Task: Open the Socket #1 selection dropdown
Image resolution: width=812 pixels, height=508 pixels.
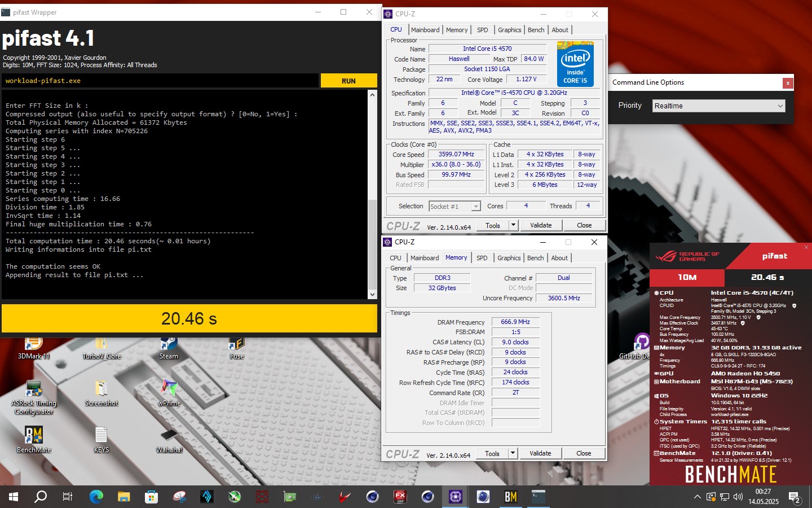Action: click(454, 207)
